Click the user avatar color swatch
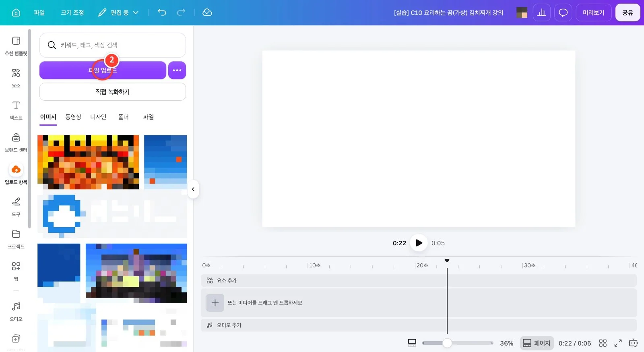This screenshot has width=644, height=352. [x=522, y=12]
